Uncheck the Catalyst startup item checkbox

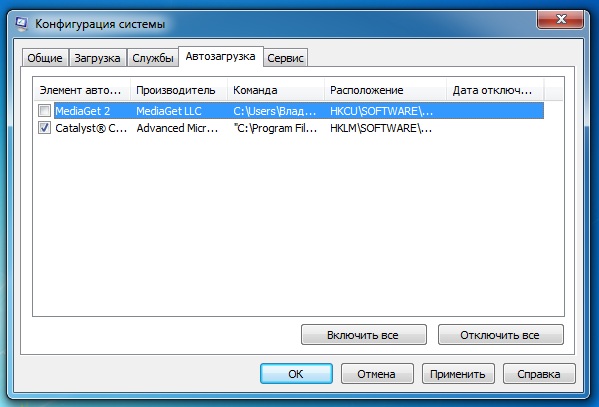coord(44,128)
